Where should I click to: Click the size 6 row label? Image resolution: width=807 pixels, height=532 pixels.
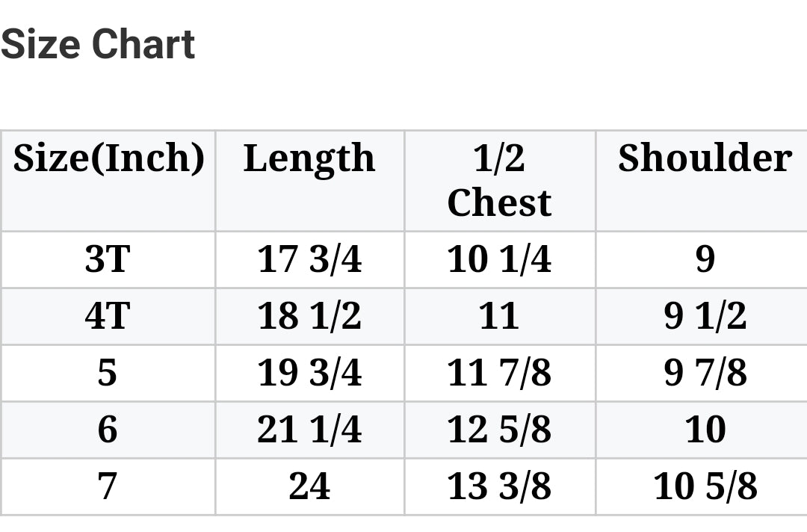108,430
